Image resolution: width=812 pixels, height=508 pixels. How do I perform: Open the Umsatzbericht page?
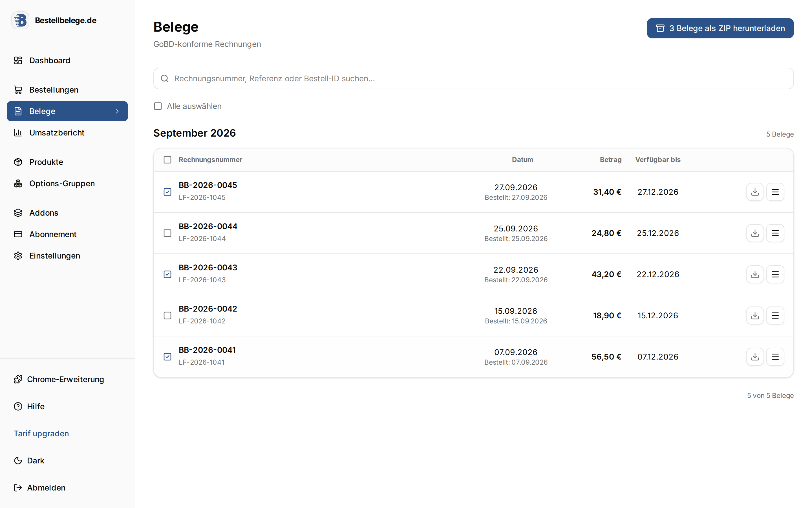point(67,133)
